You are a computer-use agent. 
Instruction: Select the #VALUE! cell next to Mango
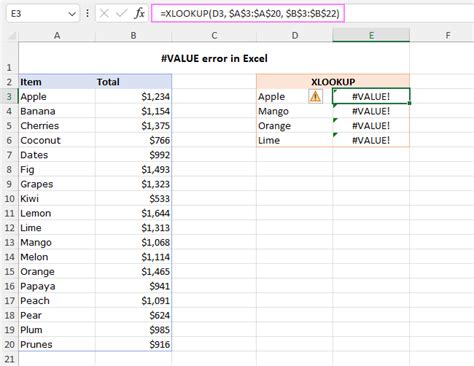[x=371, y=111]
